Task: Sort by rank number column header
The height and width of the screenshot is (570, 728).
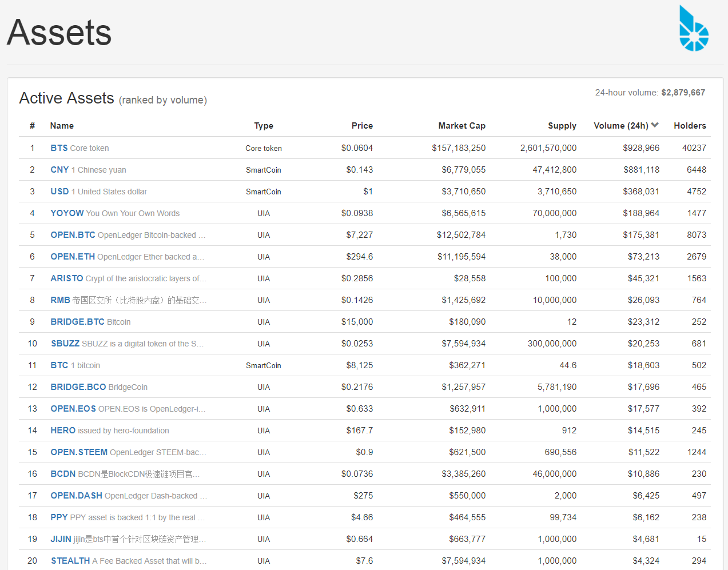Action: pyautogui.click(x=32, y=126)
